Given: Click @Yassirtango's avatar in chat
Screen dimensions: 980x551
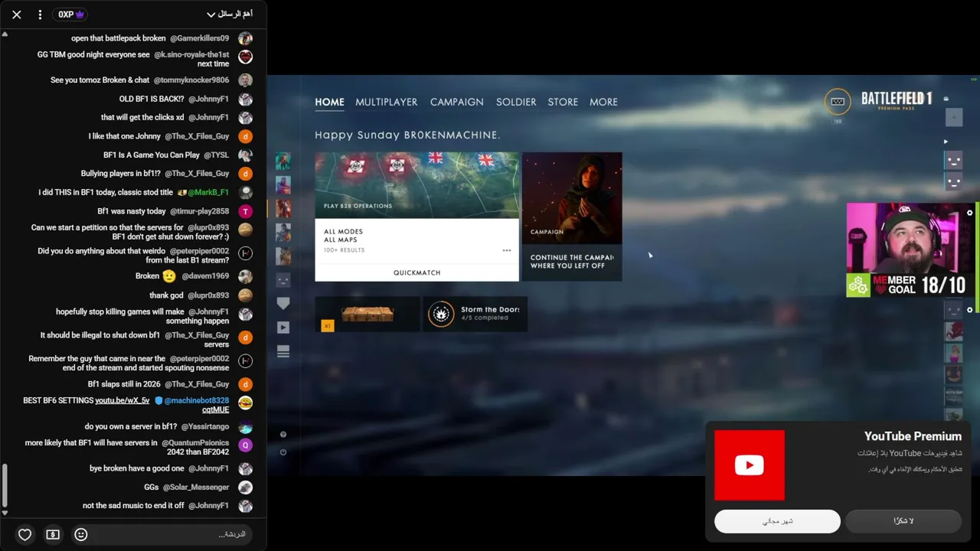Looking at the screenshot, I should [245, 427].
